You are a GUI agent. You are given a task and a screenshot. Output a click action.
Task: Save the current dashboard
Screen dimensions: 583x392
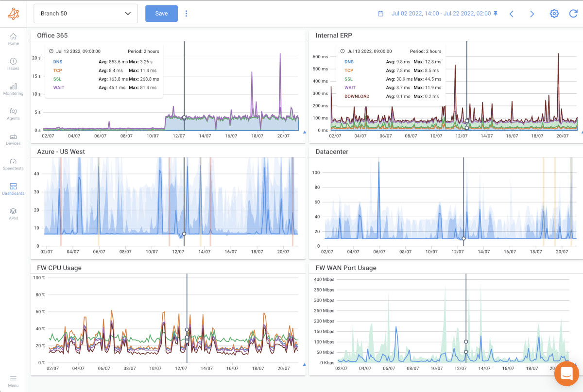coord(161,14)
